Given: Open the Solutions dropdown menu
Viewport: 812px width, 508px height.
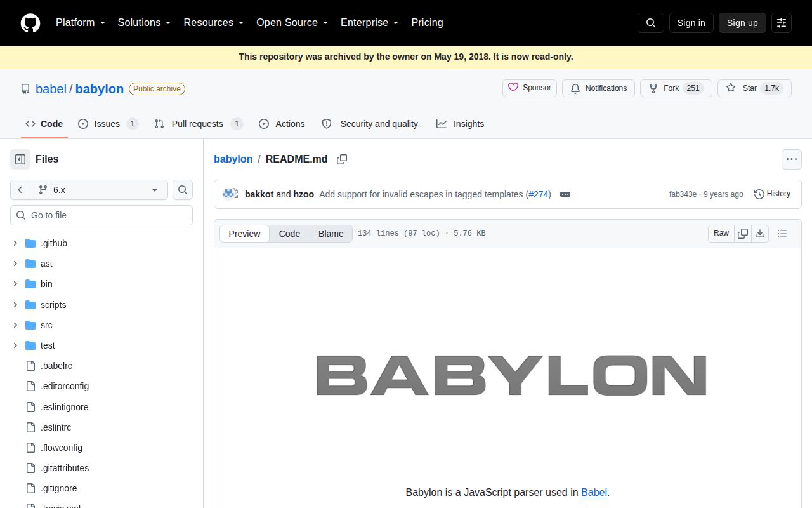Looking at the screenshot, I should coord(145,23).
